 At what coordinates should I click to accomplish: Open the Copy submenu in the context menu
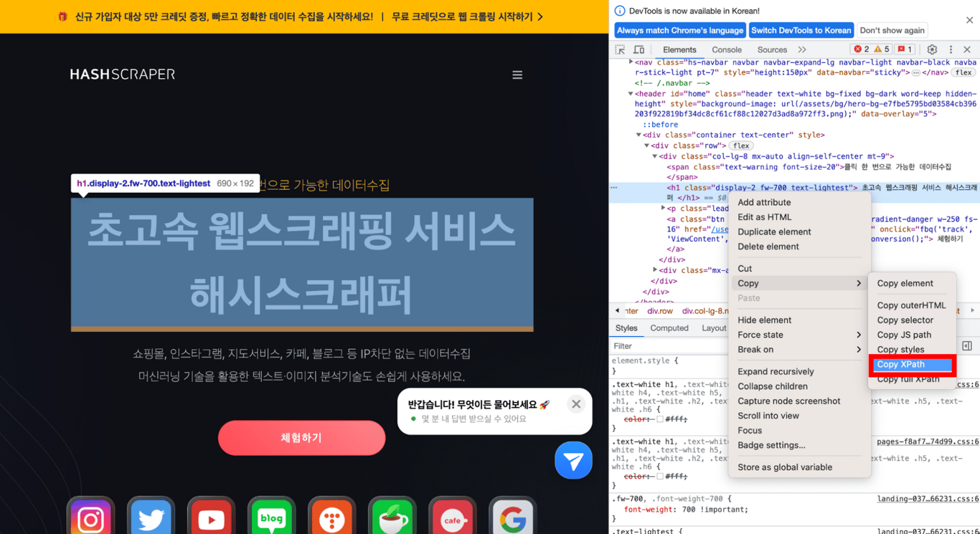point(799,283)
